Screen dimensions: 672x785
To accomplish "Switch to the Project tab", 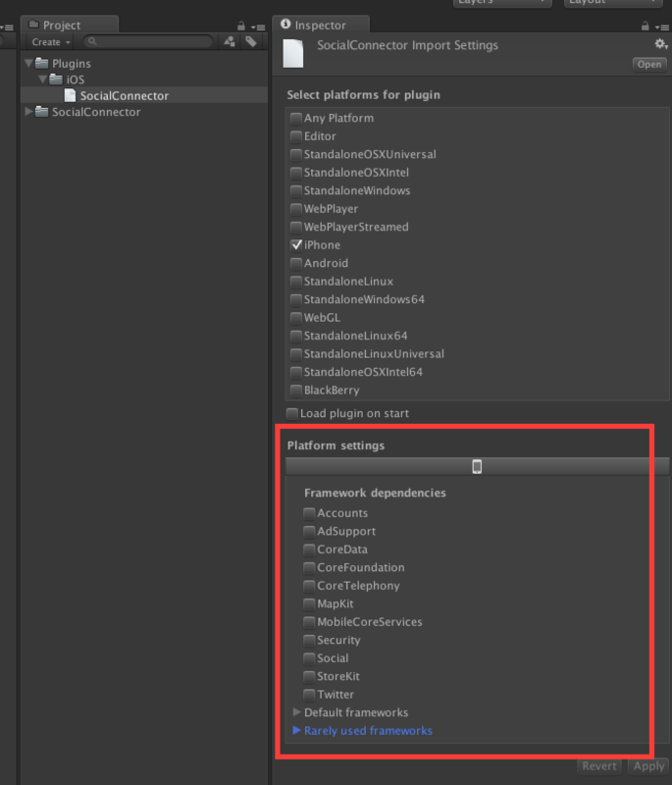I will 69,25.
